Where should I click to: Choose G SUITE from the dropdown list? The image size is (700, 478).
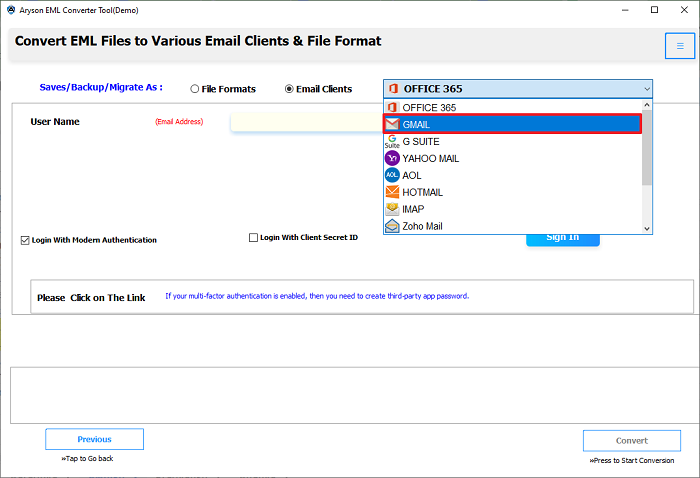512,141
